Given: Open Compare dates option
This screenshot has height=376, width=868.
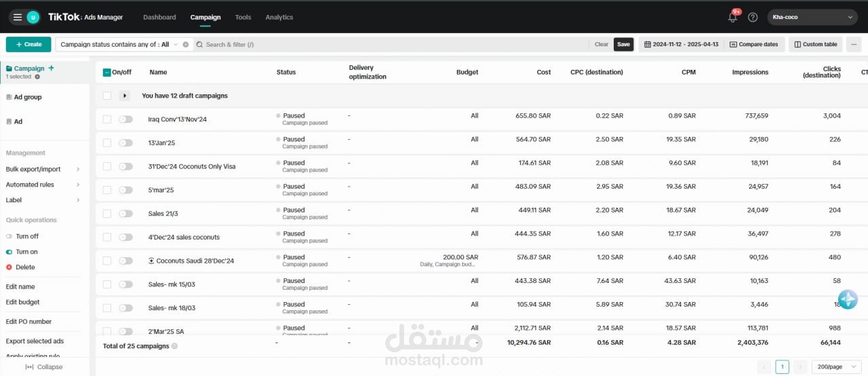Looking at the screenshot, I should pos(754,44).
